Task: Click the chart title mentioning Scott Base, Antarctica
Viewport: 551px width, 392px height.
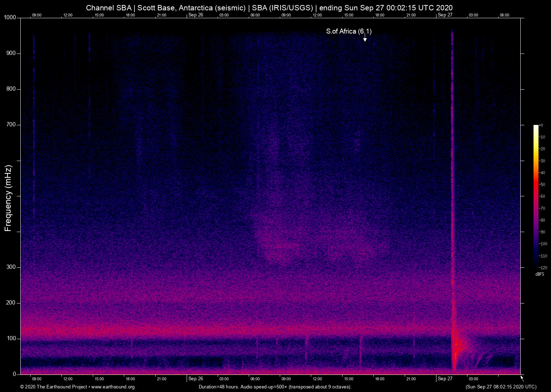Action: [x=269, y=7]
